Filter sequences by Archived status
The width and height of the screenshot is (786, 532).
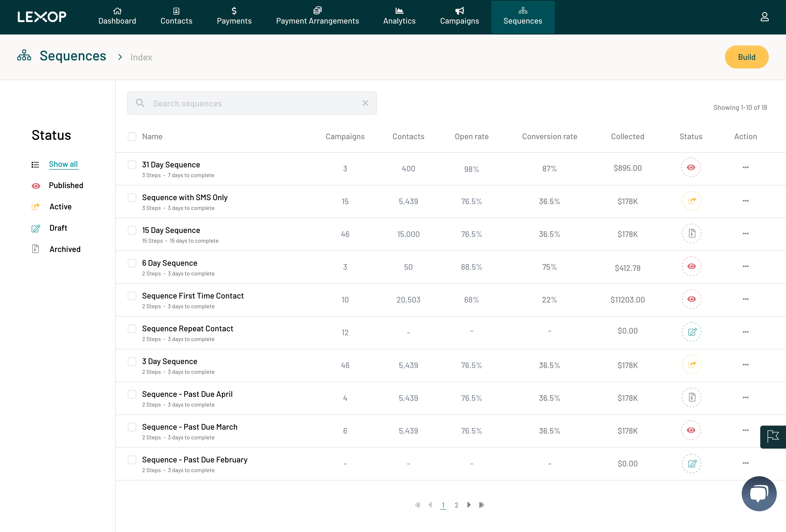(65, 249)
